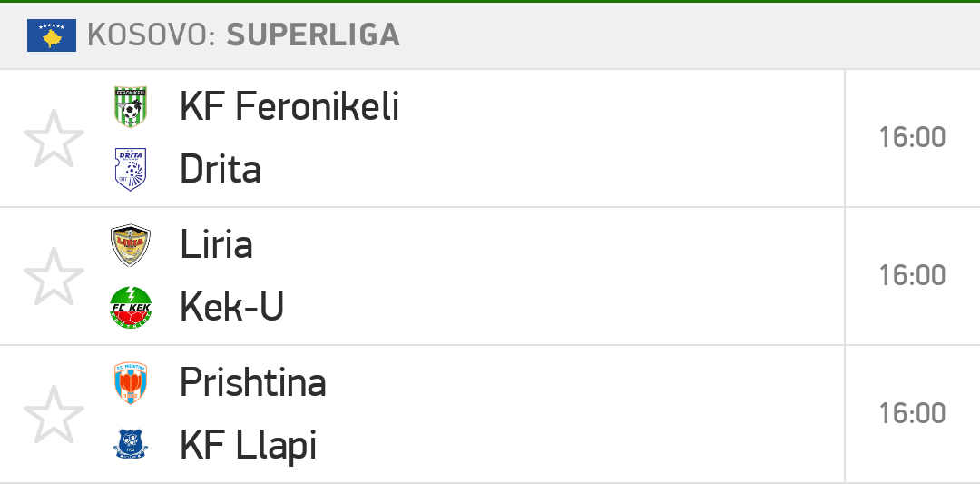Favorite the Prishtina vs KF Llapi star
This screenshot has width=980, height=484.
[54, 414]
